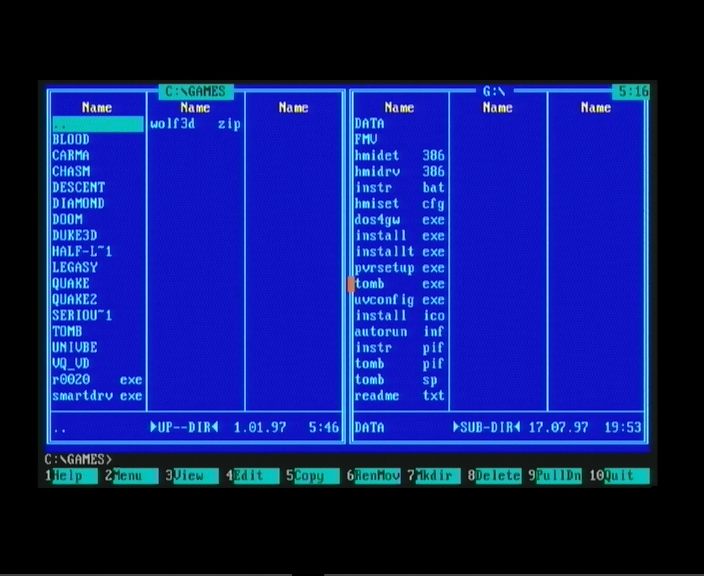Select the installt exe file
The width and height of the screenshot is (704, 576).
(400, 251)
